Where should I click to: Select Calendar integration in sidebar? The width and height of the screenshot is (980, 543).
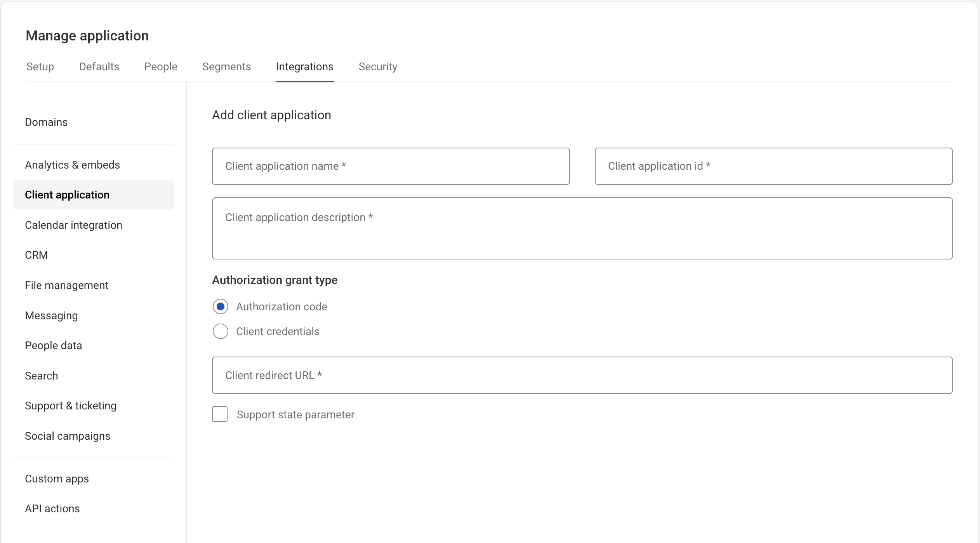[x=73, y=225]
